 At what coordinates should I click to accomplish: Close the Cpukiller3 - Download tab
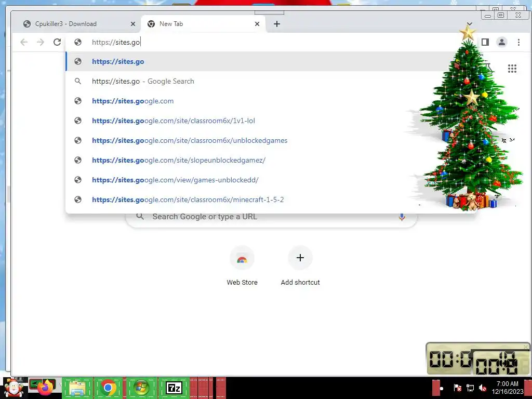(133, 24)
